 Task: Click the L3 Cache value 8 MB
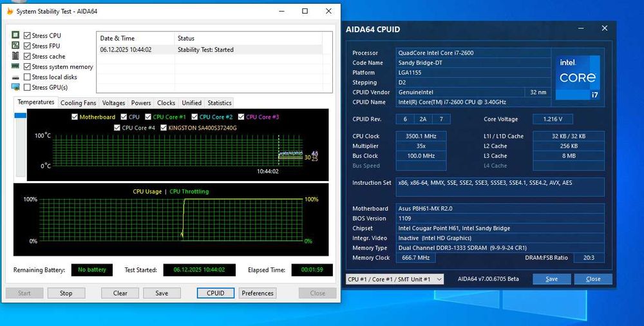[569, 156]
